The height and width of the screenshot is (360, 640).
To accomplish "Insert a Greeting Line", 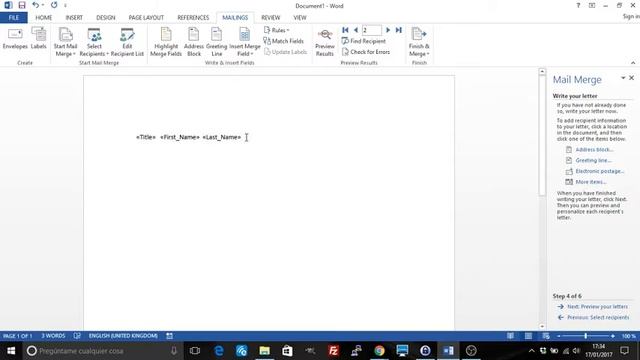I will coord(216,42).
